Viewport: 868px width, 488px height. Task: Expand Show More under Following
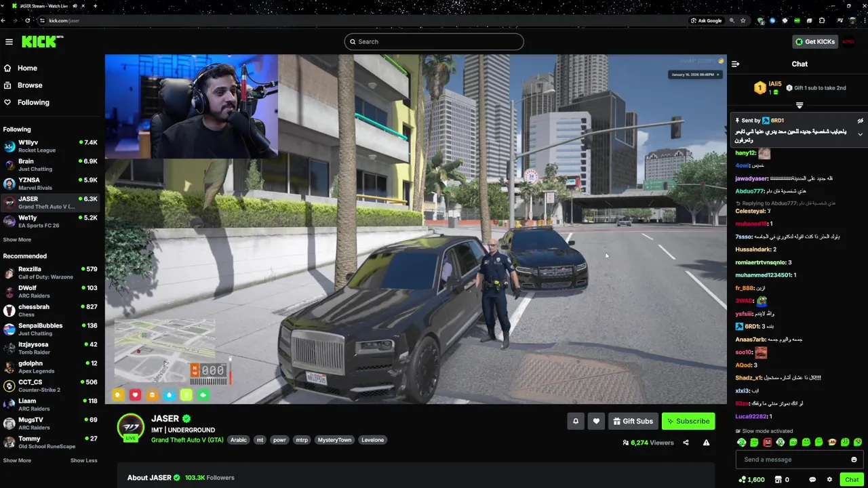(x=17, y=239)
